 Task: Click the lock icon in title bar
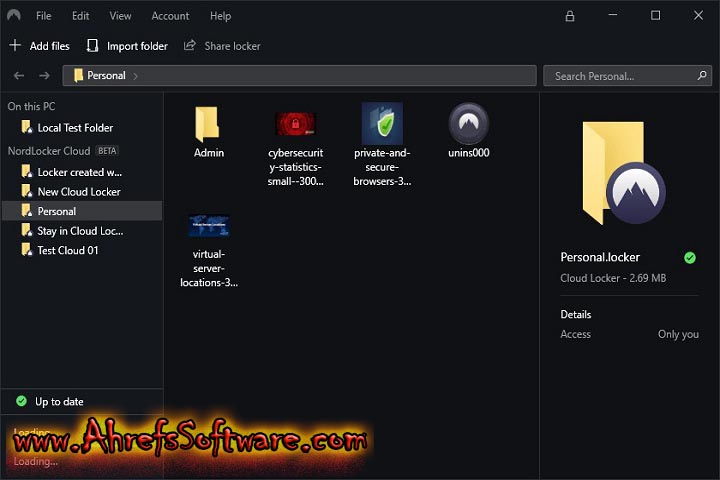570,16
